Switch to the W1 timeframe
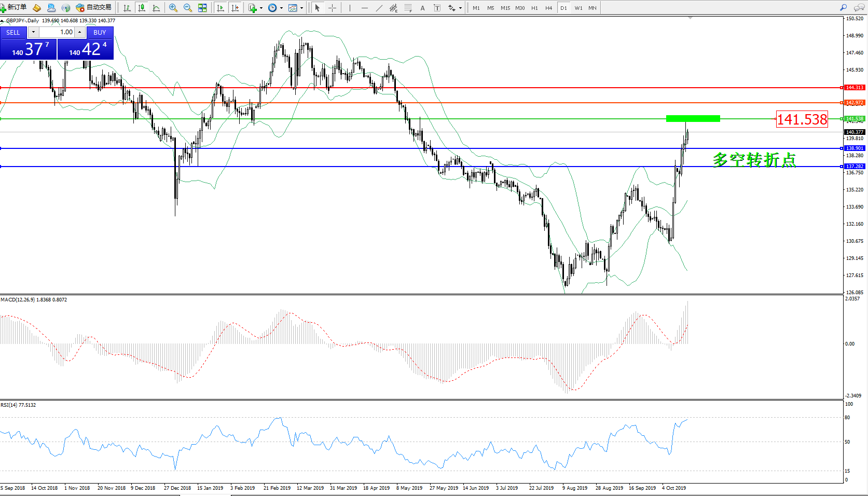The image size is (868, 496). pyautogui.click(x=578, y=8)
